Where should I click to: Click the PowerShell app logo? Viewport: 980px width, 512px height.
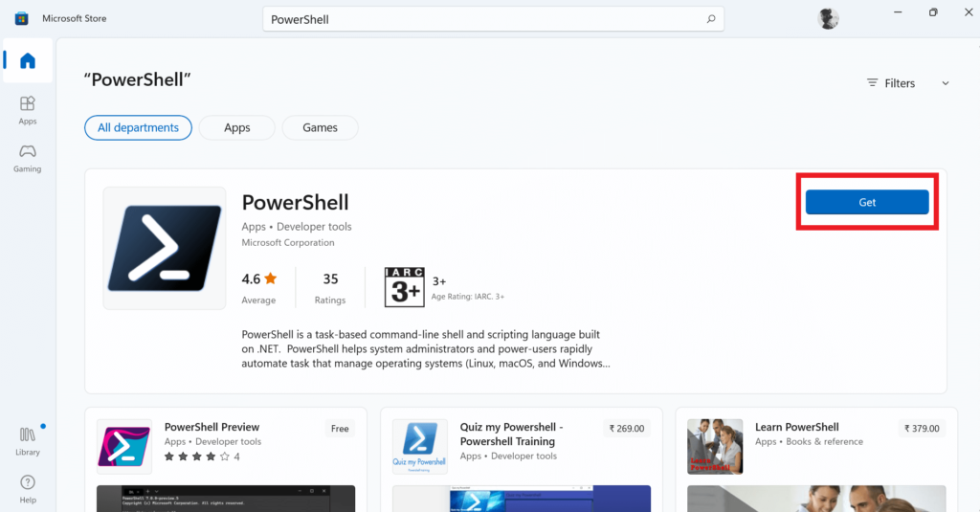pyautogui.click(x=165, y=248)
